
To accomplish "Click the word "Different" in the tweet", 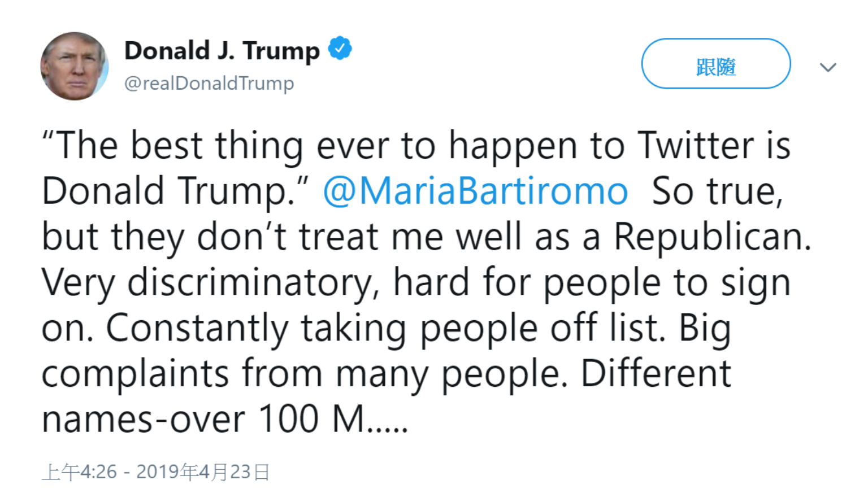I will pos(656,374).
